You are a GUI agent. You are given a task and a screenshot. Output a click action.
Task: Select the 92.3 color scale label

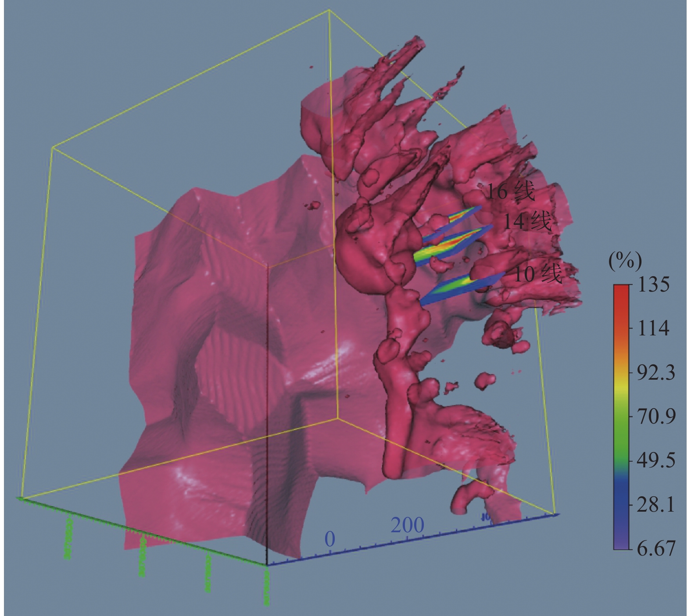coord(656,372)
